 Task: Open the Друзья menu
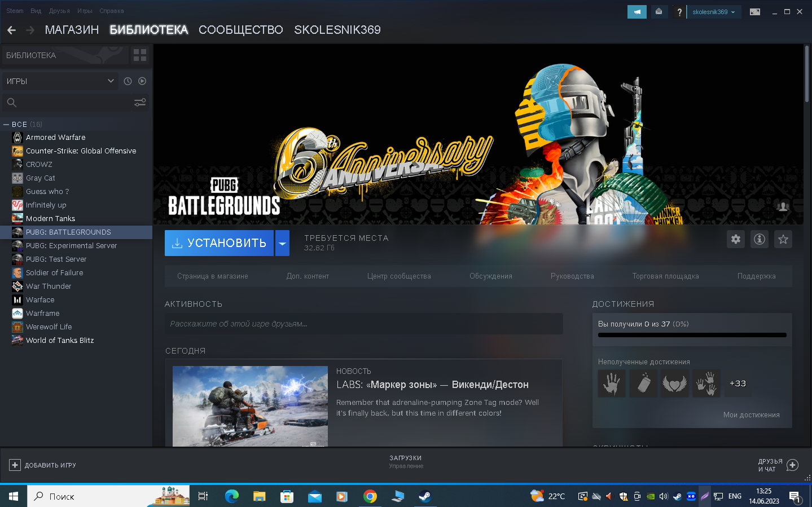(59, 11)
